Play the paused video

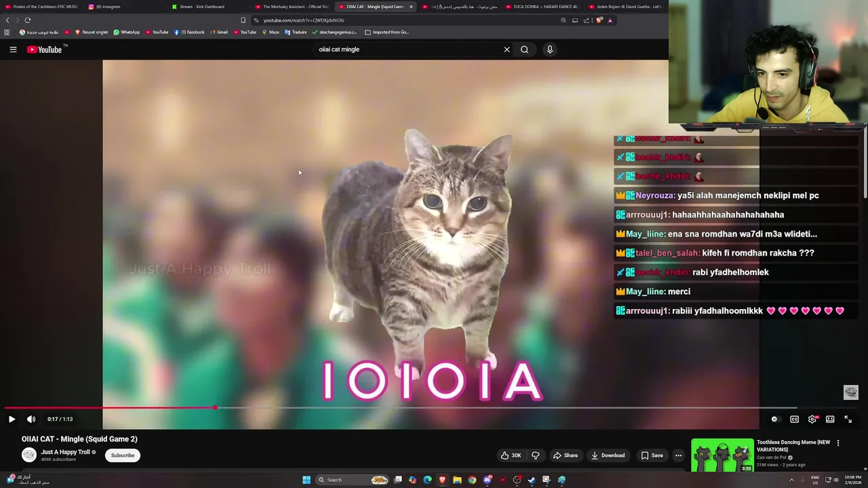(12, 419)
